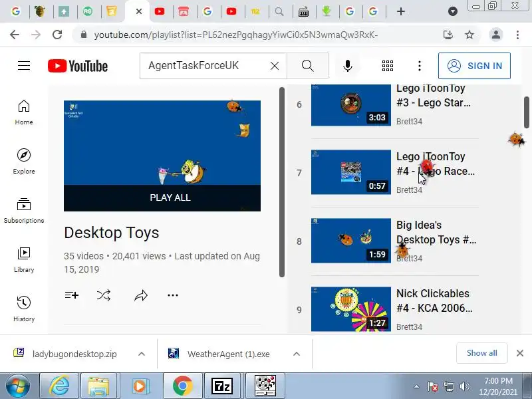Click the magnifying glass search button
The width and height of the screenshot is (532, 399).
tap(308, 66)
